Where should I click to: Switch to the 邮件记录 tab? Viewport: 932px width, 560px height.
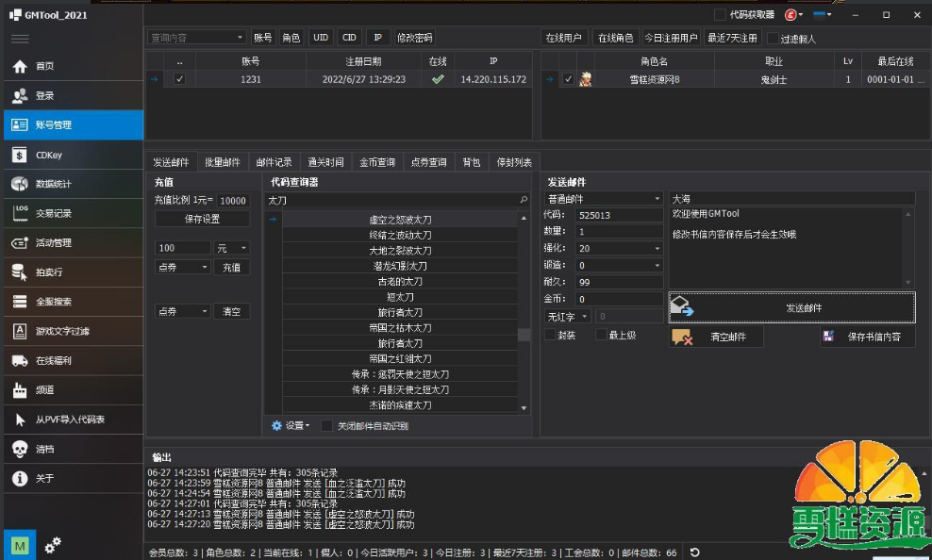click(275, 162)
